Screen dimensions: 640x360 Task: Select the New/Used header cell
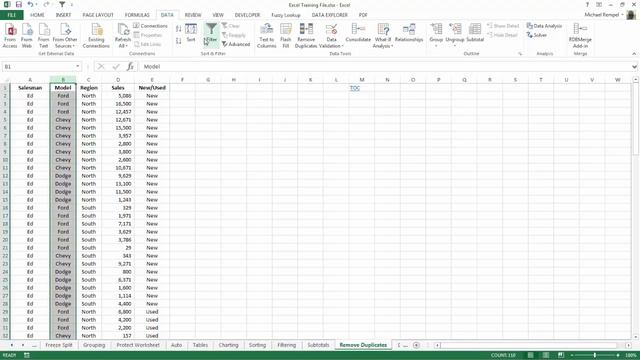point(152,88)
